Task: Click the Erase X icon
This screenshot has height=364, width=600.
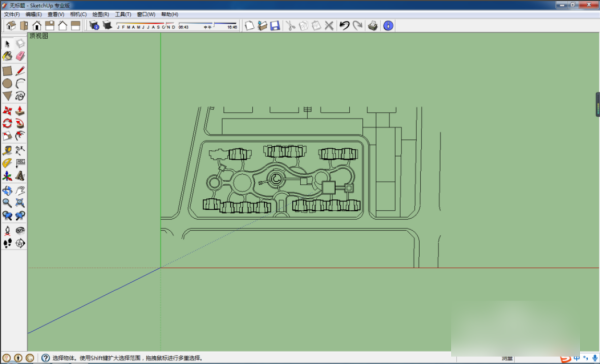Action: click(x=329, y=26)
